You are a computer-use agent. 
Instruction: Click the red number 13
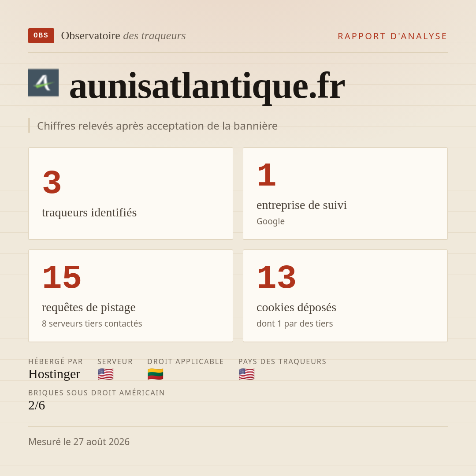click(x=276, y=277)
